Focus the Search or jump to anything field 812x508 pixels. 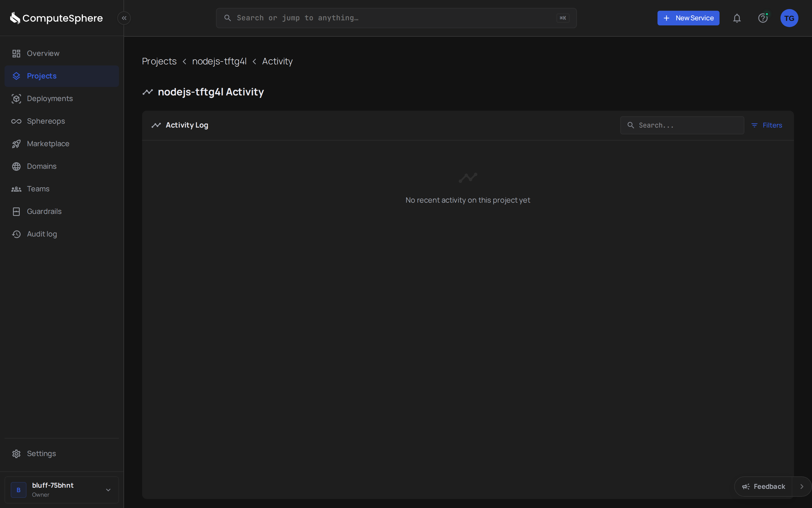pos(396,18)
